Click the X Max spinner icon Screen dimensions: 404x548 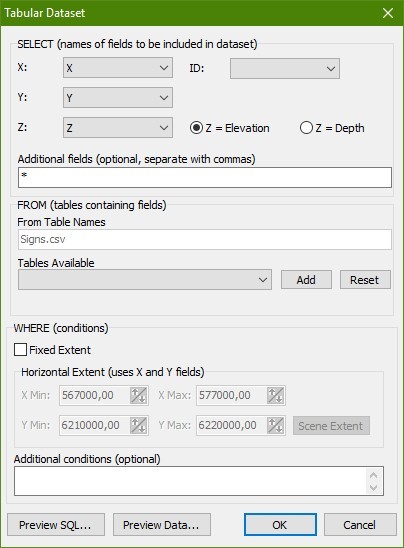pyautogui.click(x=275, y=395)
